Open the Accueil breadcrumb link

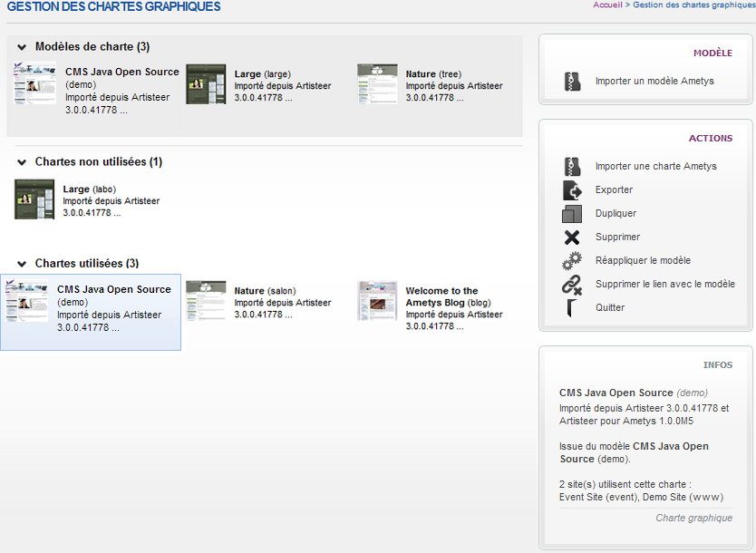tap(607, 5)
